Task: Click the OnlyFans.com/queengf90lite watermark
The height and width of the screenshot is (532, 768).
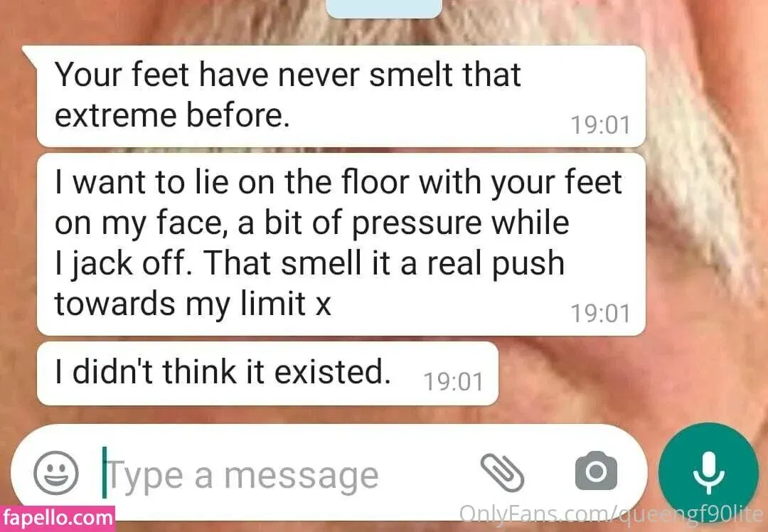Action: (x=612, y=514)
